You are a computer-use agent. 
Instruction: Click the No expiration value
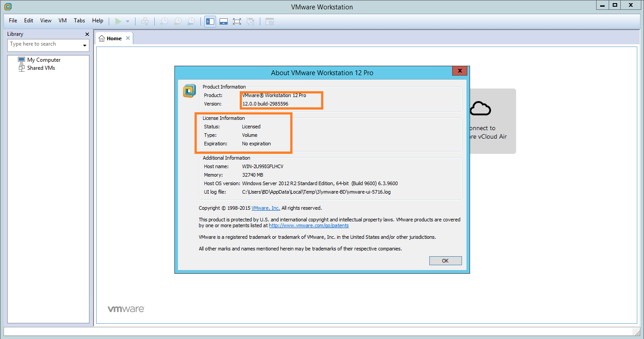click(256, 144)
